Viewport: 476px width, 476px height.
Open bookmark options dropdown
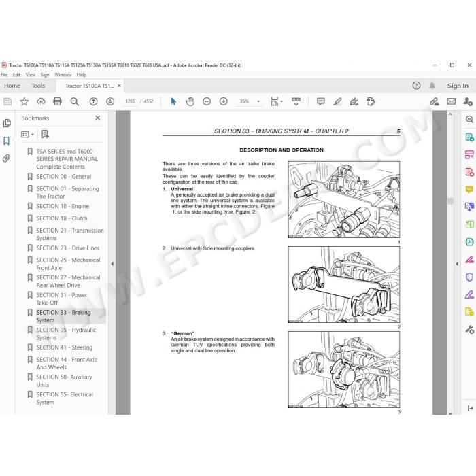[27, 134]
